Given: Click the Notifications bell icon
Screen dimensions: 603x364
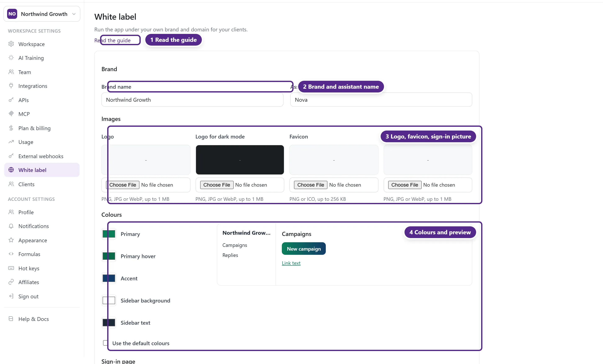Looking at the screenshot, I should (x=11, y=226).
